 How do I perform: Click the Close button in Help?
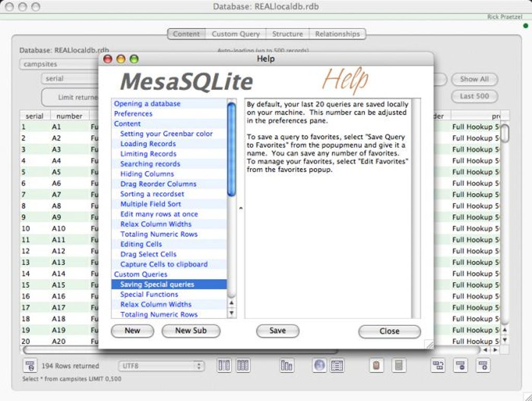click(x=390, y=332)
